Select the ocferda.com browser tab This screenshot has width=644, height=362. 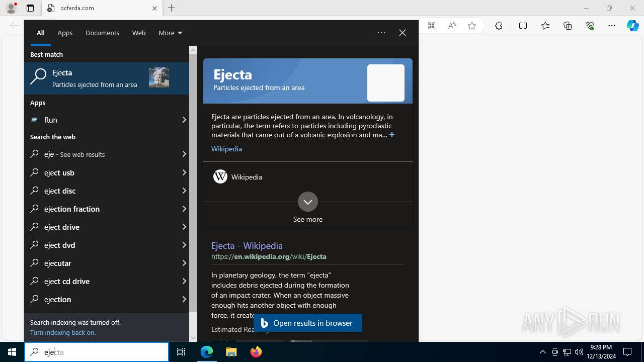click(x=102, y=8)
